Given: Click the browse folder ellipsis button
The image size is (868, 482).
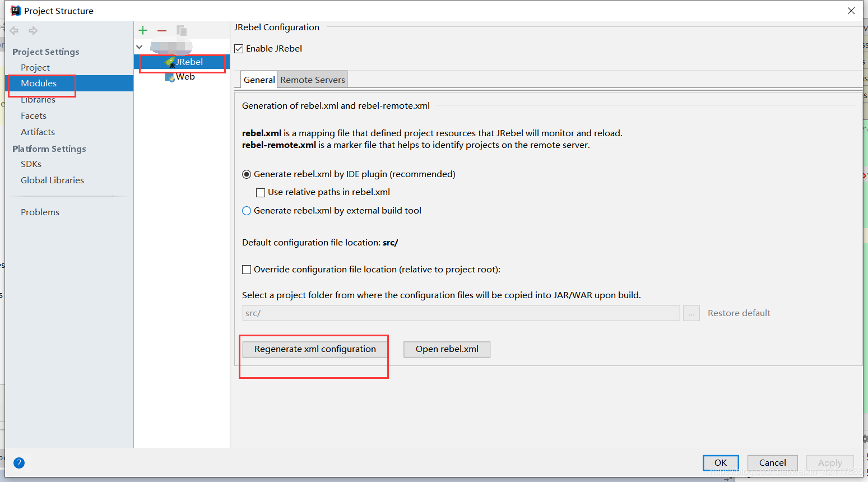Looking at the screenshot, I should pos(691,313).
